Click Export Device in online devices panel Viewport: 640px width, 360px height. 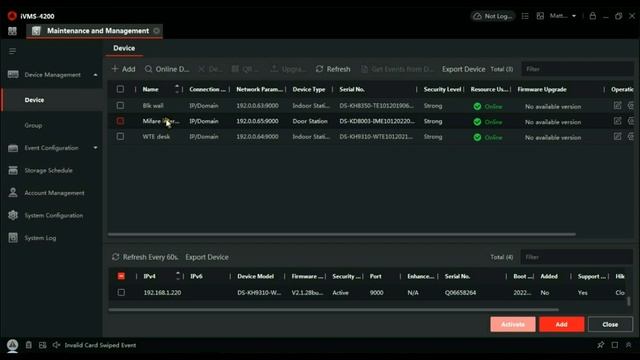(207, 257)
